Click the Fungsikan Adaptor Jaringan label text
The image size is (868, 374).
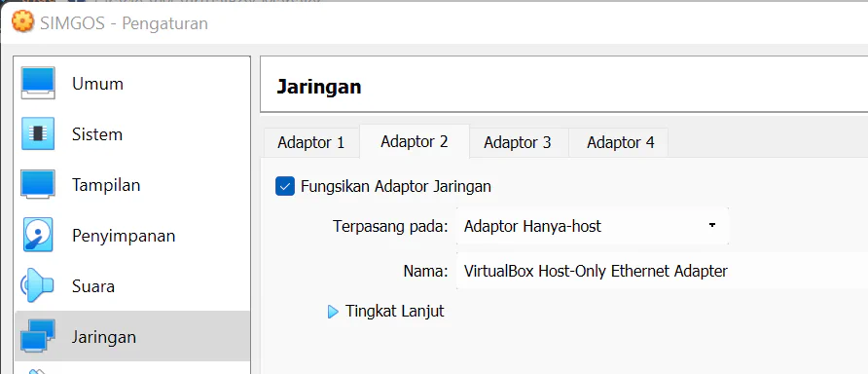396,186
